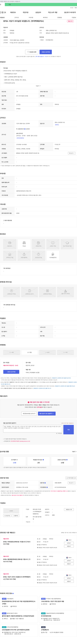This screenshot has height=644, width=77.
Task: Click the 채용정보 더보기 button in 기업정보
Action: [x=69, y=509]
